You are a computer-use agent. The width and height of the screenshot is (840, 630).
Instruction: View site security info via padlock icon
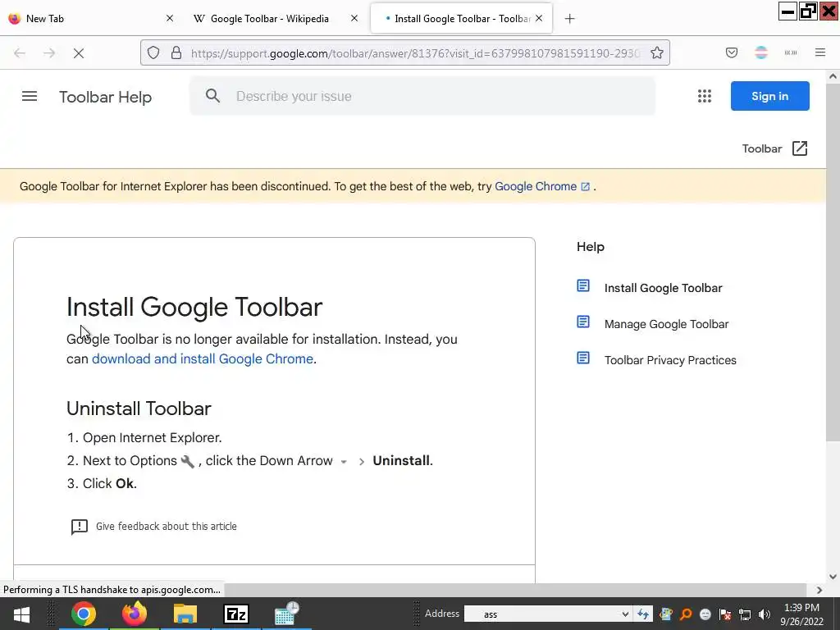(x=176, y=52)
